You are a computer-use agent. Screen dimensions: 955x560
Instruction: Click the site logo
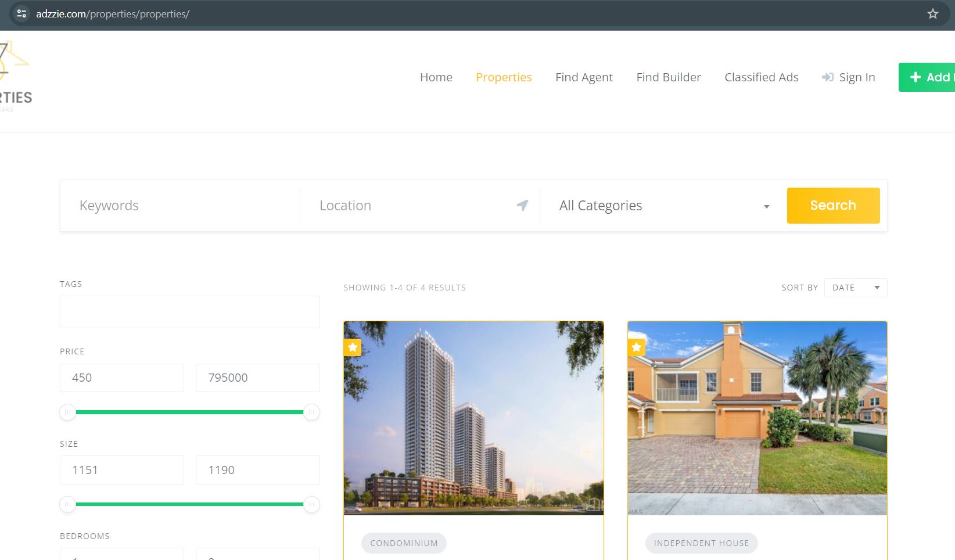click(x=16, y=76)
